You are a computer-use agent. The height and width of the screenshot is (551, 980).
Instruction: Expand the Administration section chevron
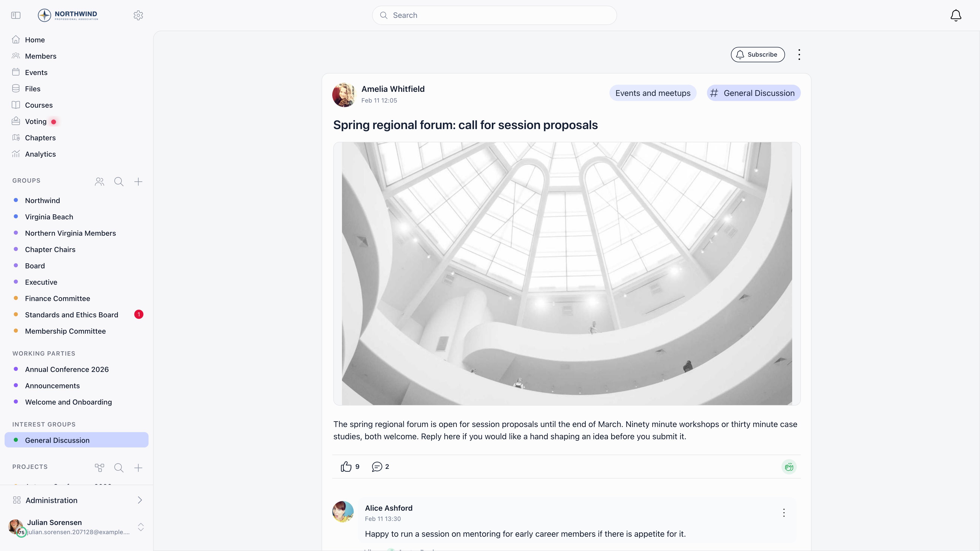140,500
